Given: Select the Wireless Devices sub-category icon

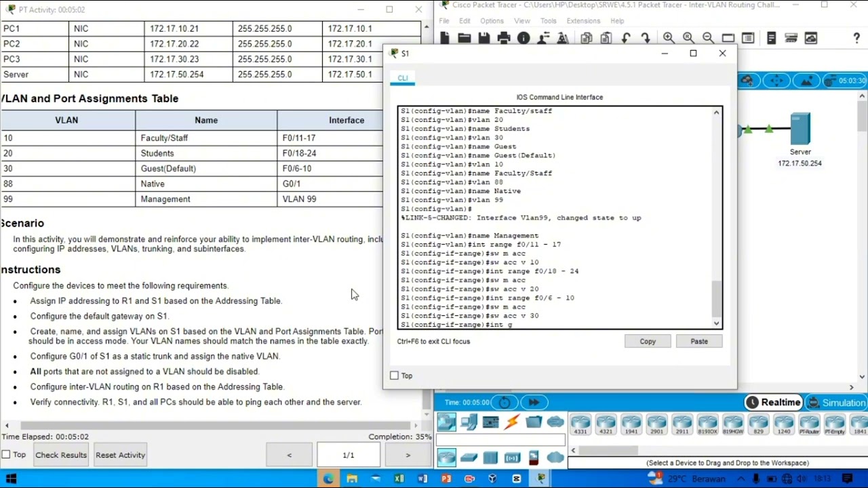Looking at the screenshot, I should pyautogui.click(x=512, y=458).
